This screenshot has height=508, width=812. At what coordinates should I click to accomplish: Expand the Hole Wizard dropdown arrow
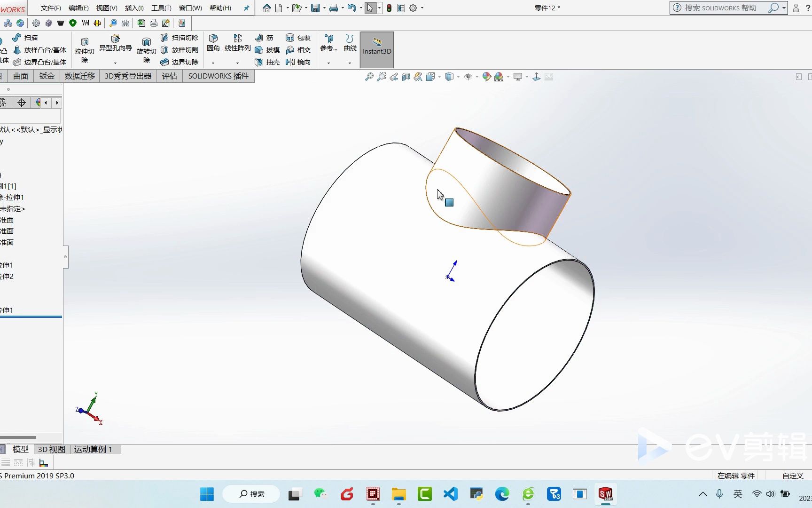(x=115, y=63)
